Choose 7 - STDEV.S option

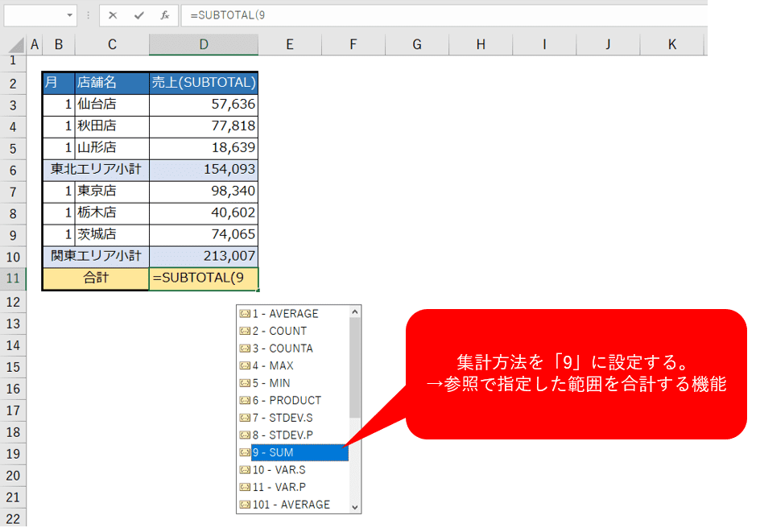[x=294, y=418]
